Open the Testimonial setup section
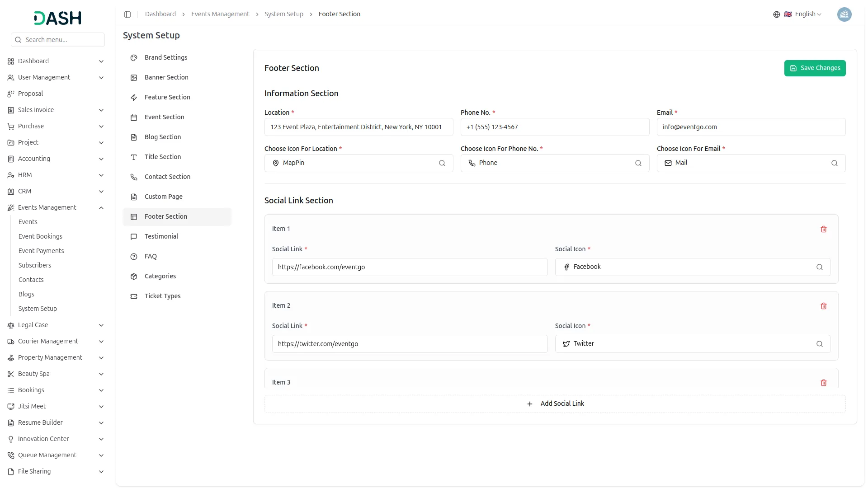Screen dimensions: 868x488 (161, 236)
